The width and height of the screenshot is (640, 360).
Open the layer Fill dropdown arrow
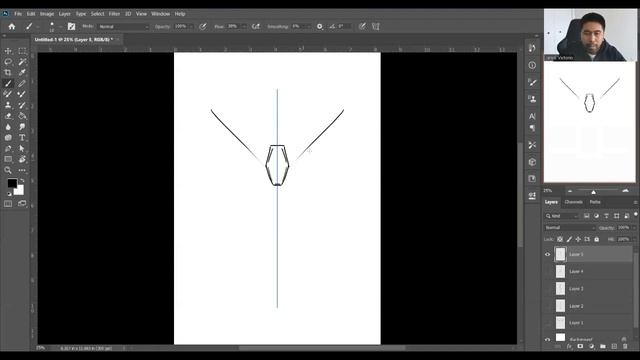[633, 239]
